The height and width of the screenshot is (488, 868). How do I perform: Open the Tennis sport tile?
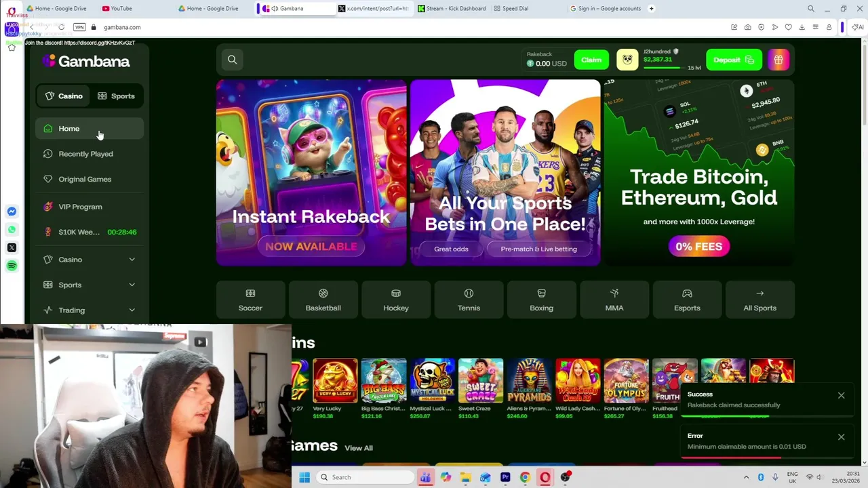point(469,300)
